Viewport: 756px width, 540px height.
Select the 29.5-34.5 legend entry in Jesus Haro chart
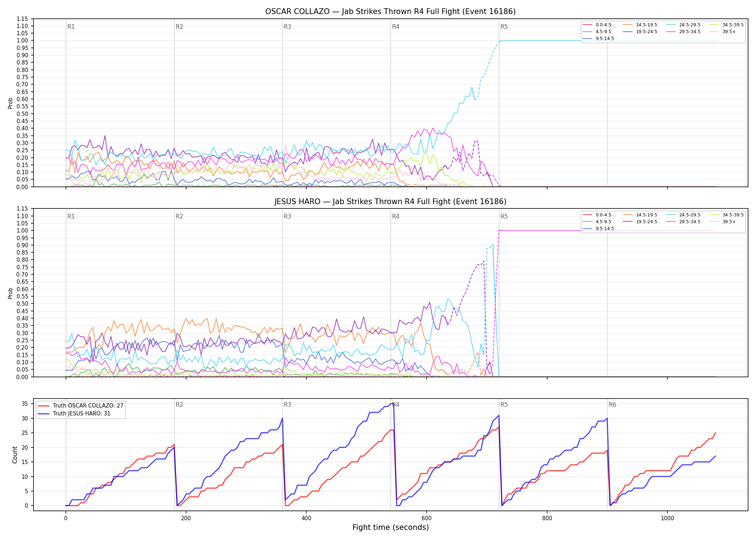pyautogui.click(x=683, y=222)
